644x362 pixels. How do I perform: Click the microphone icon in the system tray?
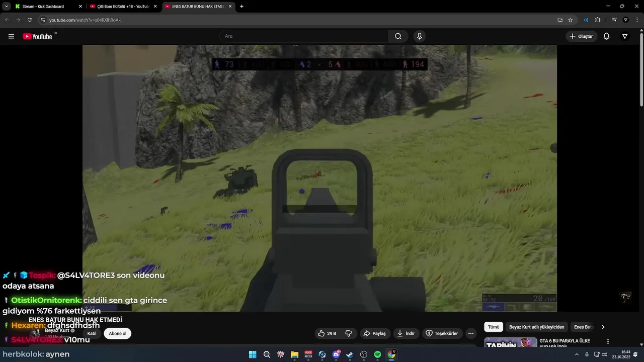587,354
